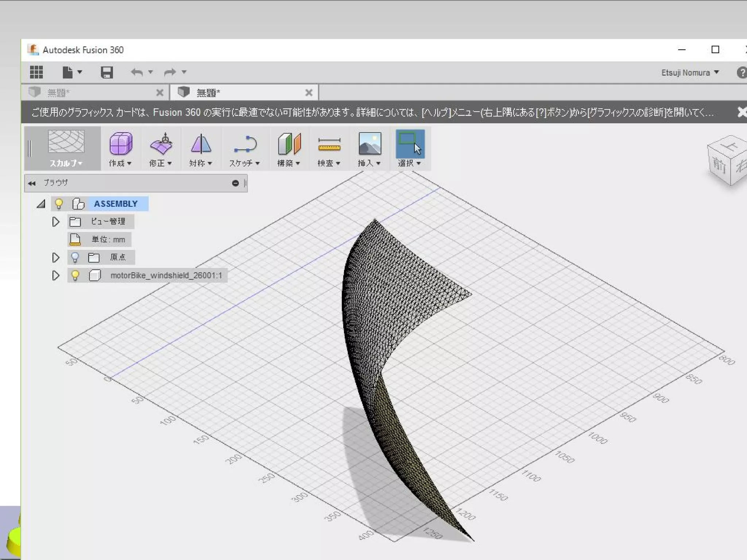Open the スケッチ (Sketch) tool
The width and height of the screenshot is (747, 560).
pyautogui.click(x=245, y=144)
